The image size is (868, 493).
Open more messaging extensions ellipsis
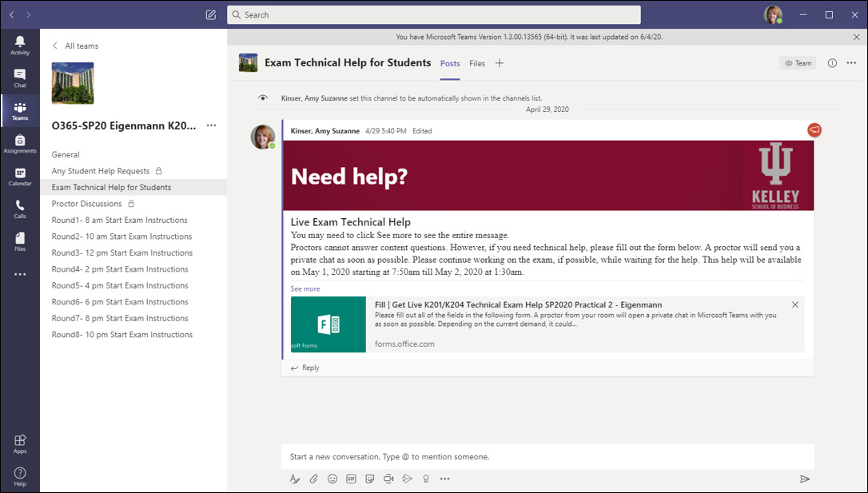coord(444,479)
